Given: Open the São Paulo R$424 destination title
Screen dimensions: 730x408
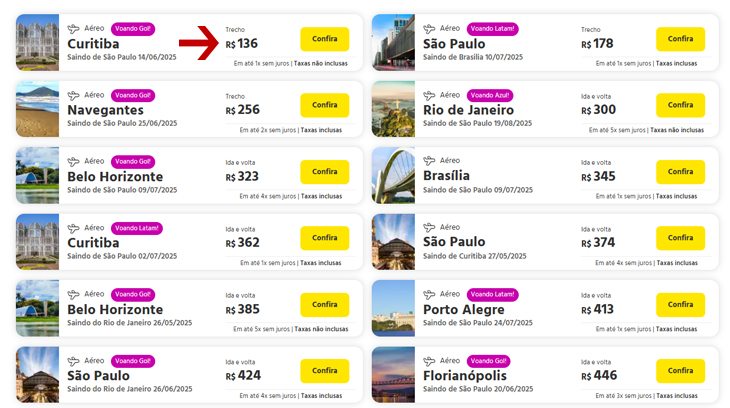Looking at the screenshot, I should [99, 375].
